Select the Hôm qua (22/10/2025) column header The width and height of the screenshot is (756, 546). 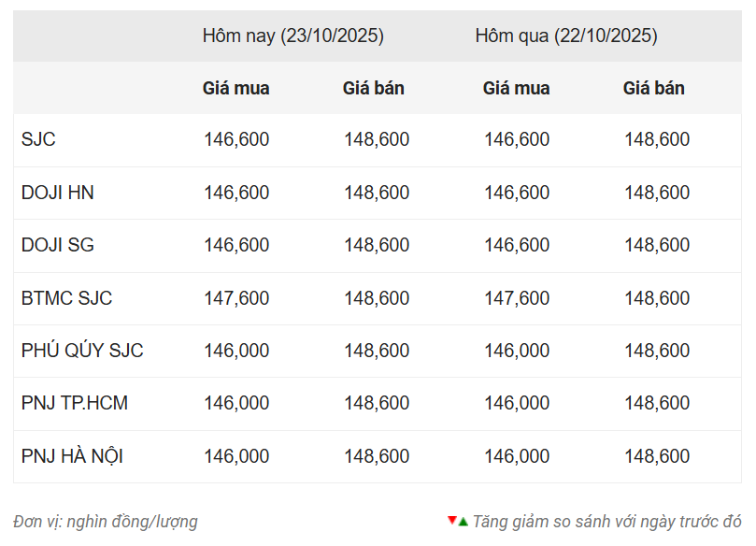(x=566, y=36)
